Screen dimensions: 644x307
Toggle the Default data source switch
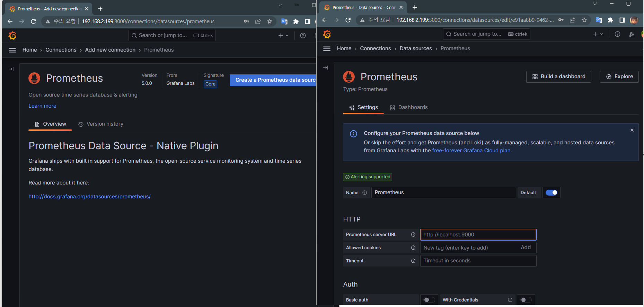pos(551,193)
